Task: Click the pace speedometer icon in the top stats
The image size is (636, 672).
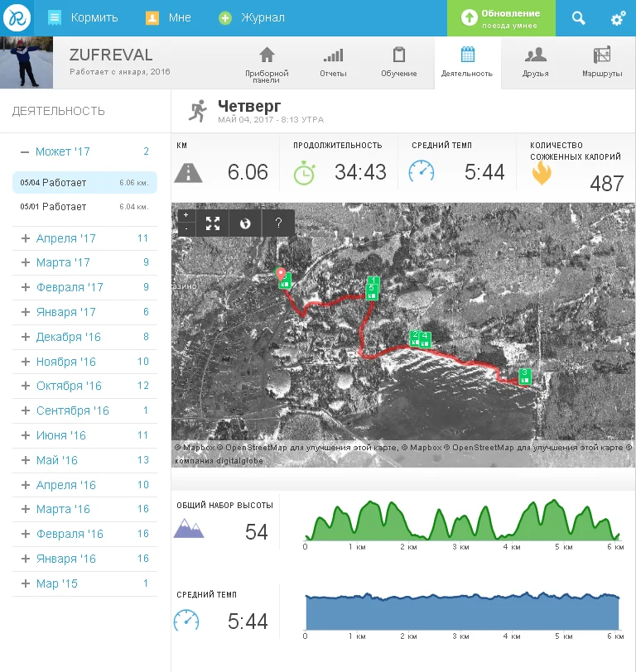Action: [x=422, y=171]
